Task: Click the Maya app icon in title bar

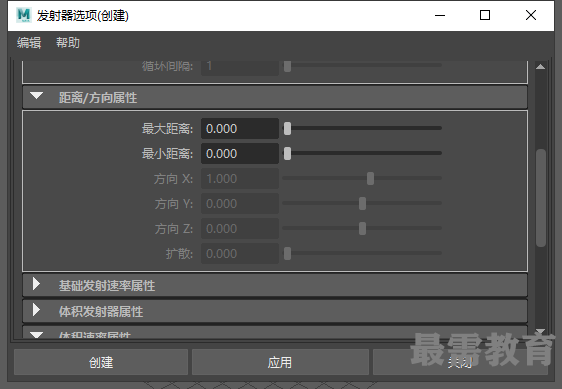Action: click(x=24, y=15)
